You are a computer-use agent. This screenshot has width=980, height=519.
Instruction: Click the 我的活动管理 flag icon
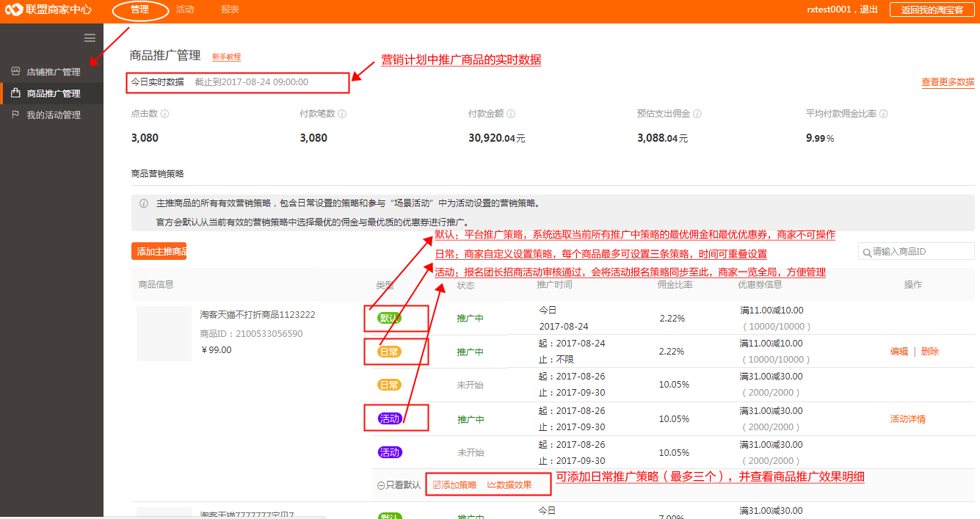point(15,115)
